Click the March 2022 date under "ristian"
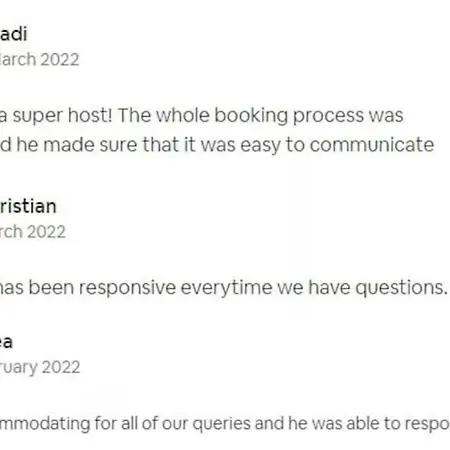450x450 pixels. (x=33, y=232)
